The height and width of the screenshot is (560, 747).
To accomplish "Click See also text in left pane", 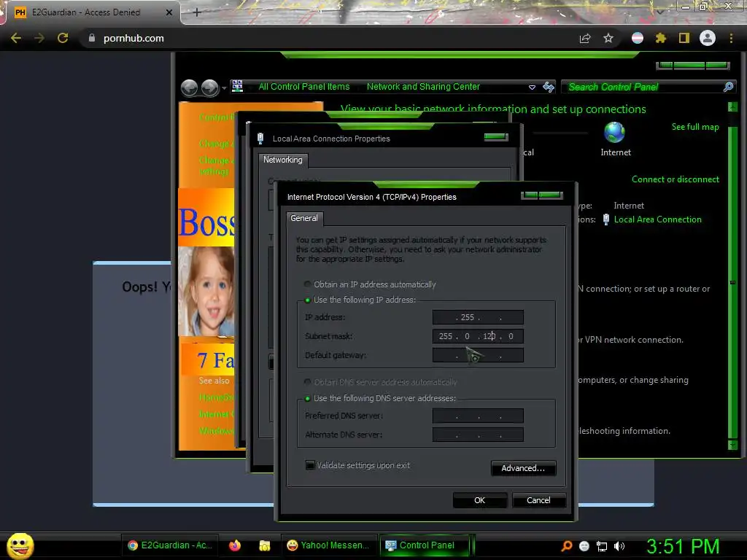I will tap(214, 381).
